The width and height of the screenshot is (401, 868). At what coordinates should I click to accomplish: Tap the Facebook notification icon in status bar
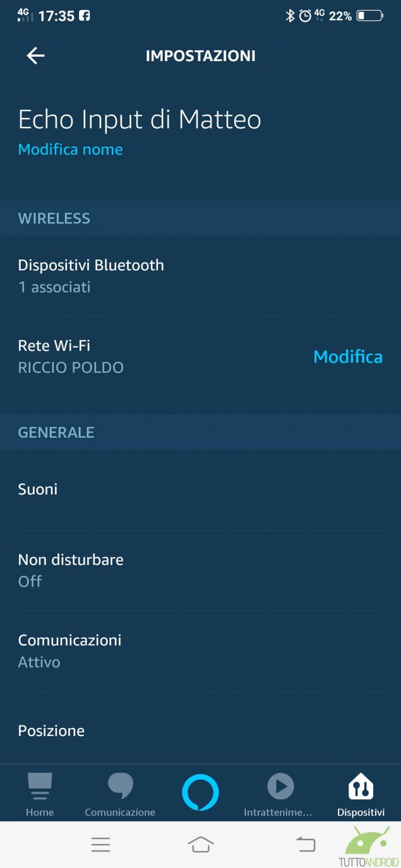(84, 16)
